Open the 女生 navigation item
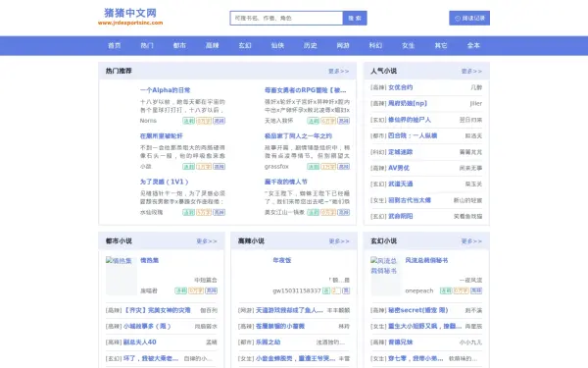Screen dimensions: 588x368 point(408,45)
